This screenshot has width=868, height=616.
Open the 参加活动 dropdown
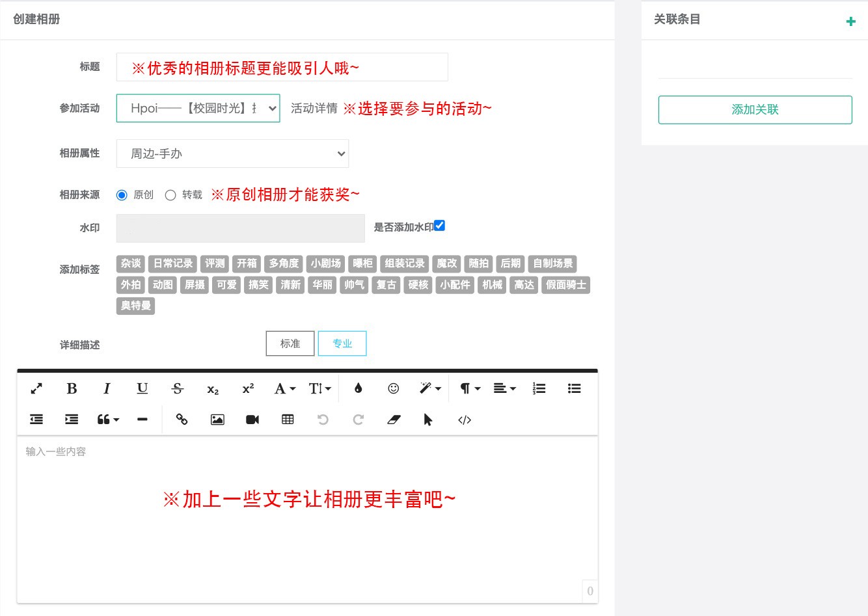coord(198,109)
